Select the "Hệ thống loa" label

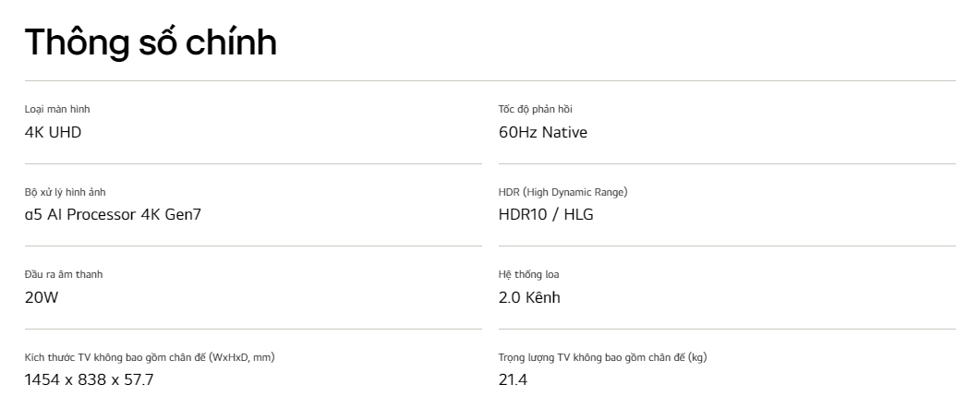[x=528, y=274]
